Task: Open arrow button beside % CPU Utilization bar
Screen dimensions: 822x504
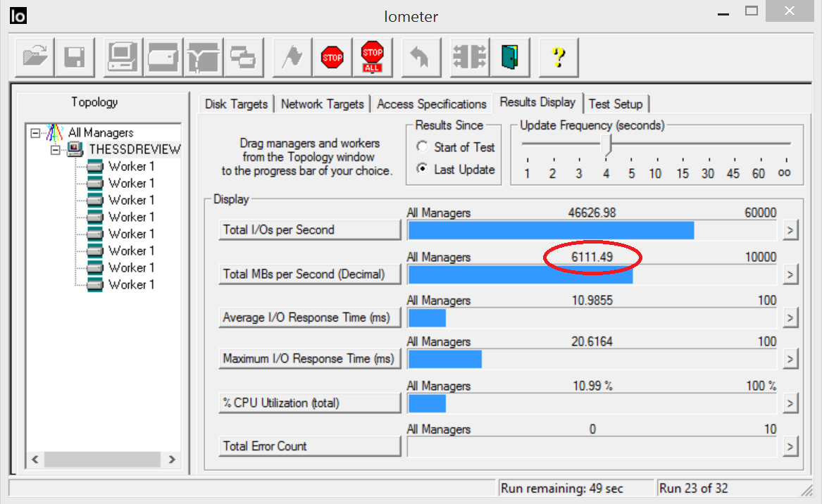Action: click(790, 403)
